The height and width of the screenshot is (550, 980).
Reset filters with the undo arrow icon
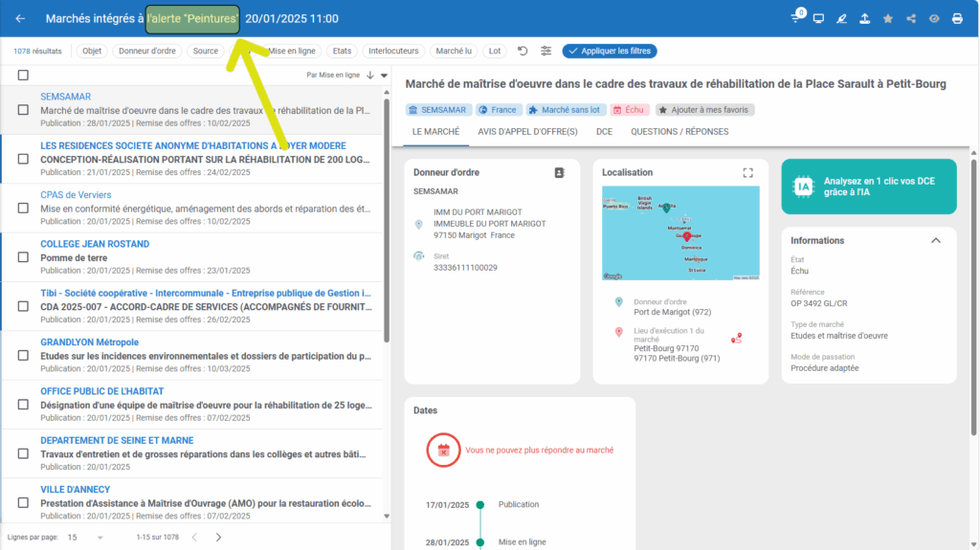tap(523, 52)
